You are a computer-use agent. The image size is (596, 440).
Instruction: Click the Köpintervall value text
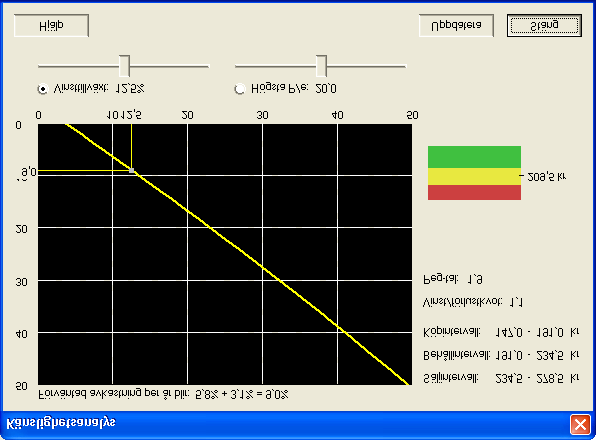click(x=537, y=332)
